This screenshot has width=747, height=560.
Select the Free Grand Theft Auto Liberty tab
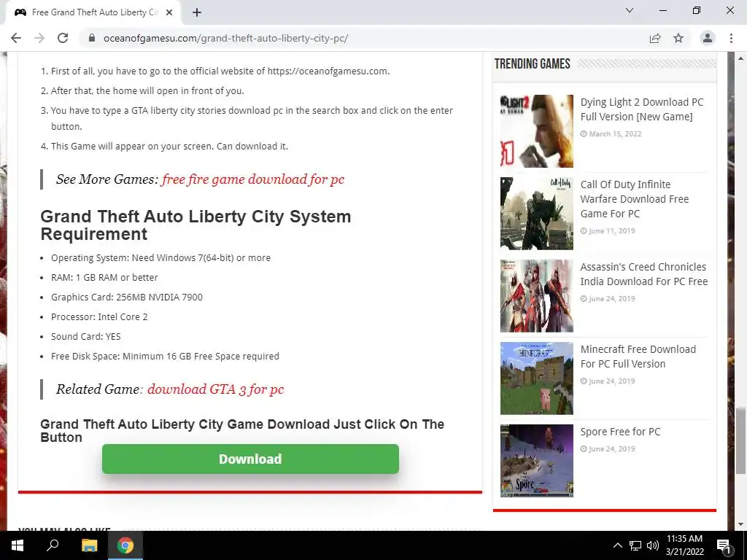pyautogui.click(x=93, y=12)
